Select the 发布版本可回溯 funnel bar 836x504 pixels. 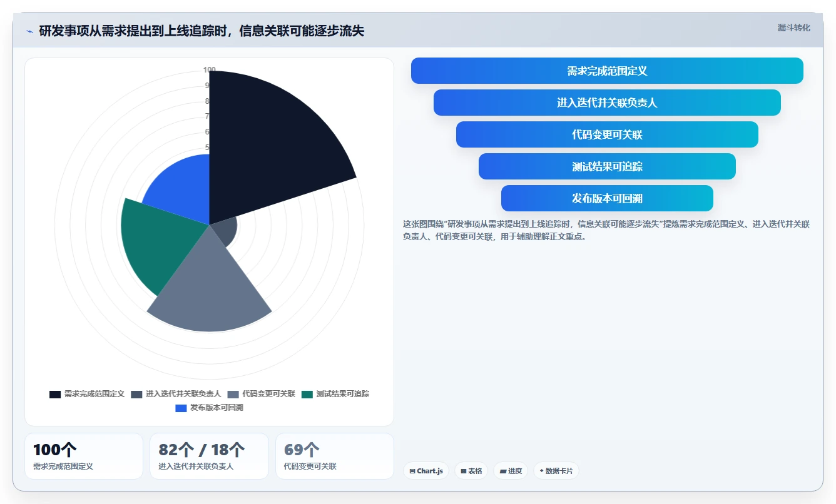[607, 198]
